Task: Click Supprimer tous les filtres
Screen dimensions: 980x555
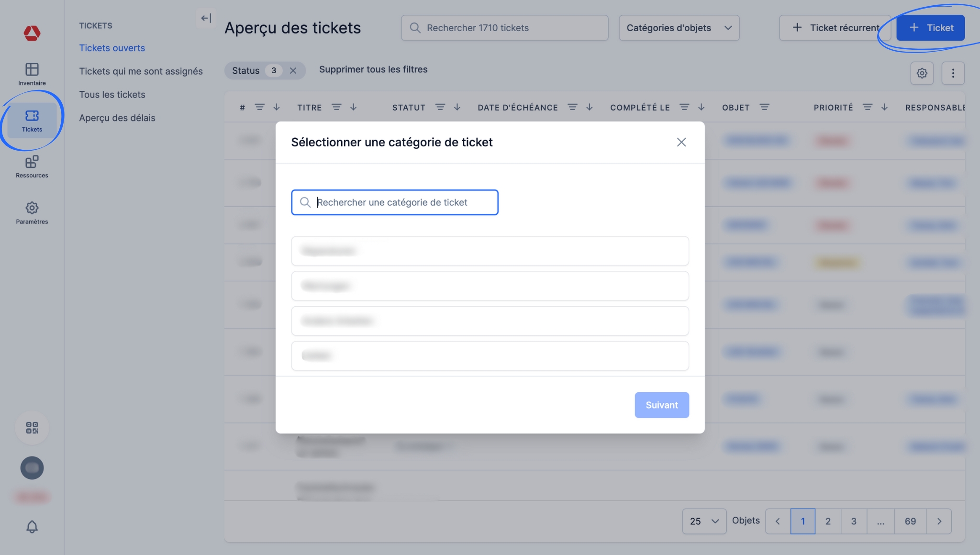Action: click(373, 69)
